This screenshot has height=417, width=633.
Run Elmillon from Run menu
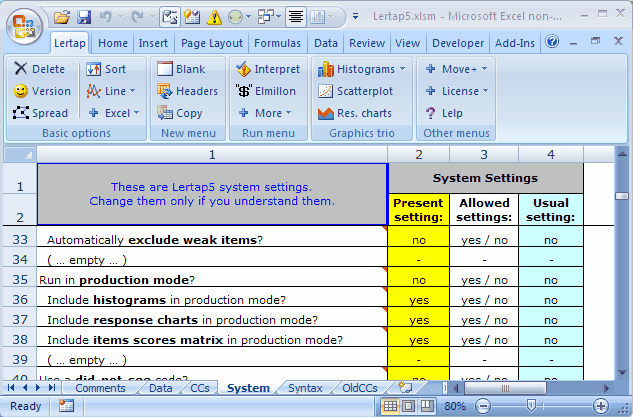pos(266,91)
